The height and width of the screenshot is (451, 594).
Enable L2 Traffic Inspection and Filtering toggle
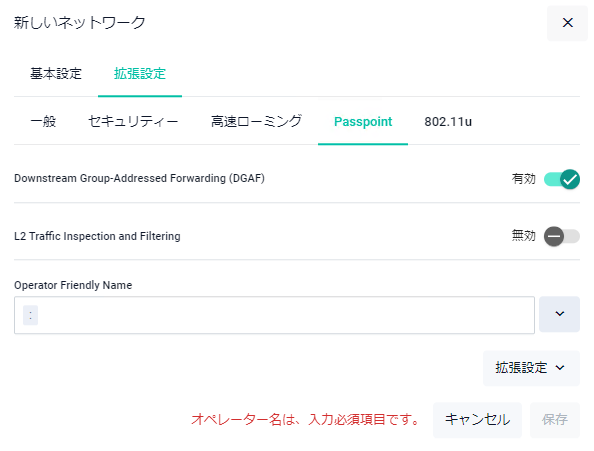[x=562, y=236]
